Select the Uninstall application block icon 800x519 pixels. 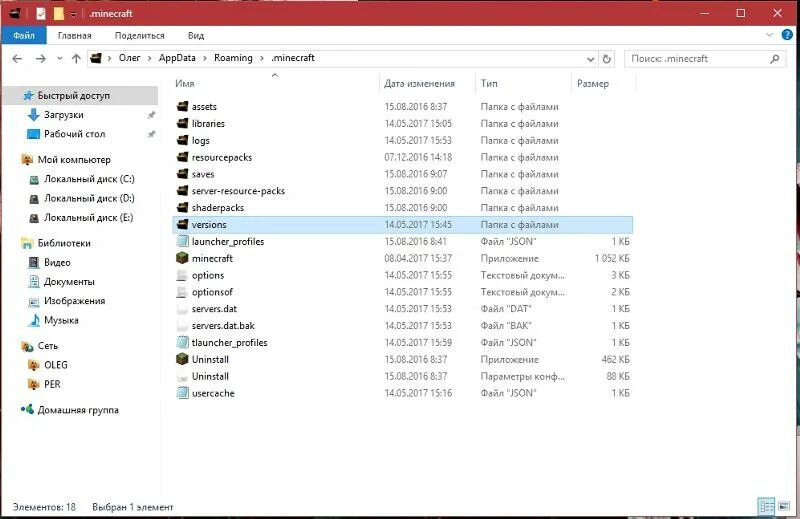tap(182, 359)
